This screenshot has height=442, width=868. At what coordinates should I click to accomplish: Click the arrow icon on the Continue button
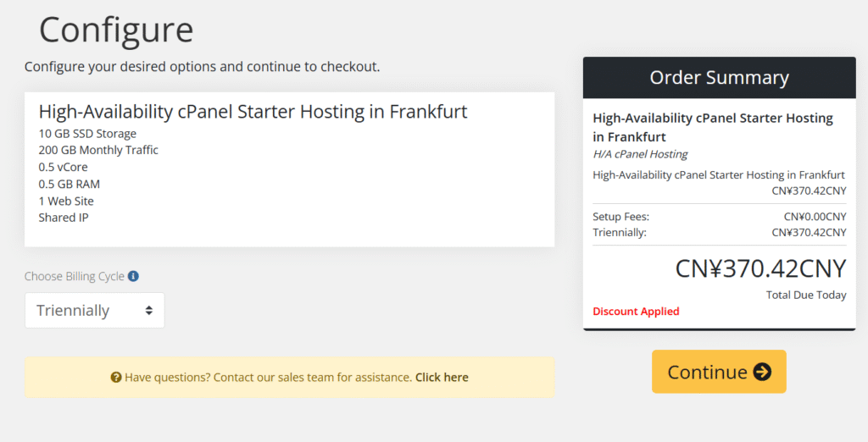coord(762,372)
